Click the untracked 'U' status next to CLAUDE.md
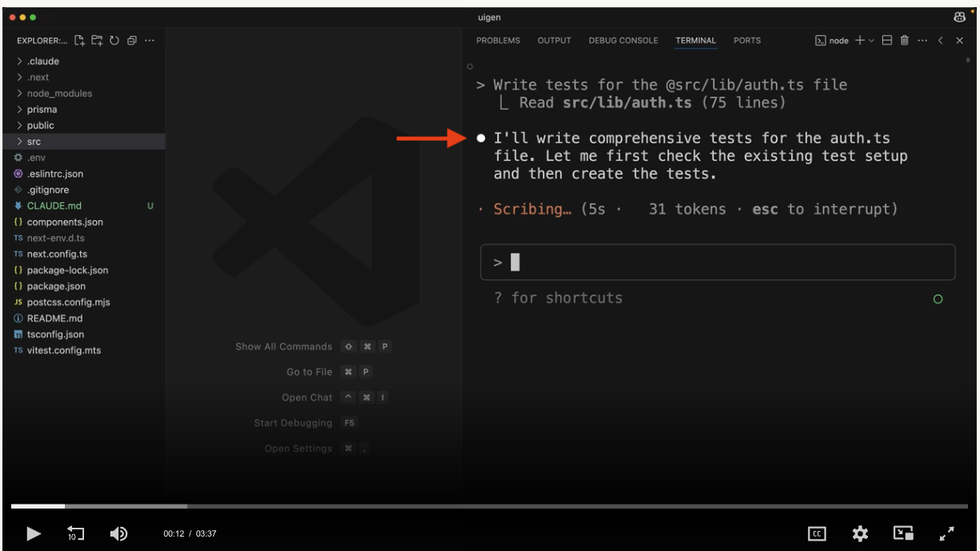The width and height of the screenshot is (980, 551). 150,206
